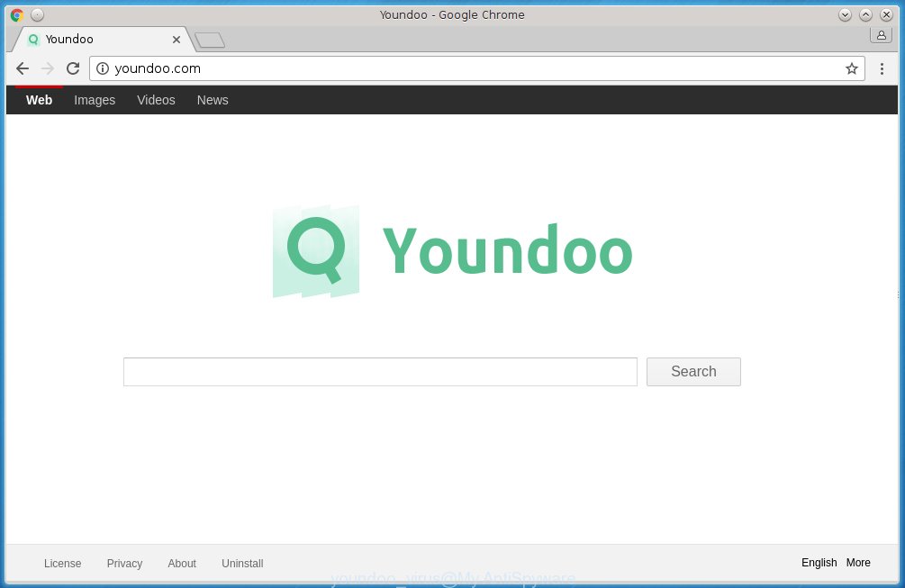Focus the Youndoo search input box
This screenshot has height=588, width=905.
pyautogui.click(x=380, y=372)
